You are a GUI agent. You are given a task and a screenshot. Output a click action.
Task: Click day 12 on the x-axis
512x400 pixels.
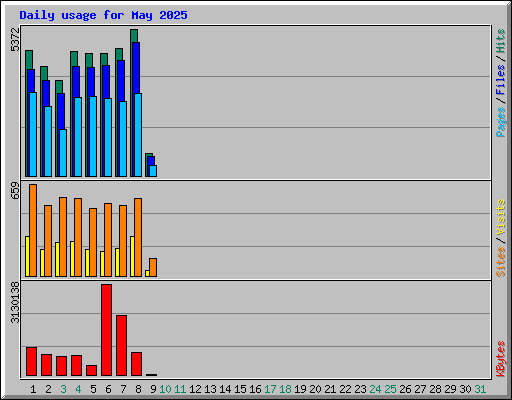pyautogui.click(x=195, y=389)
